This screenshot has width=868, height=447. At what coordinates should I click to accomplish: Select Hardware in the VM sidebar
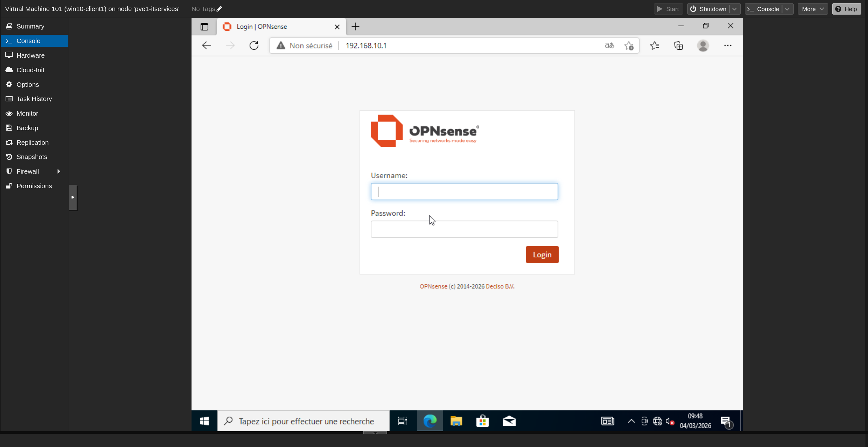pos(30,55)
